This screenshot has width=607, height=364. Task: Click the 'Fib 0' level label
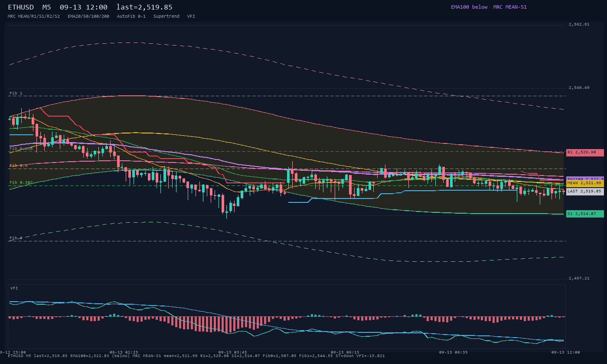[x=16, y=238]
